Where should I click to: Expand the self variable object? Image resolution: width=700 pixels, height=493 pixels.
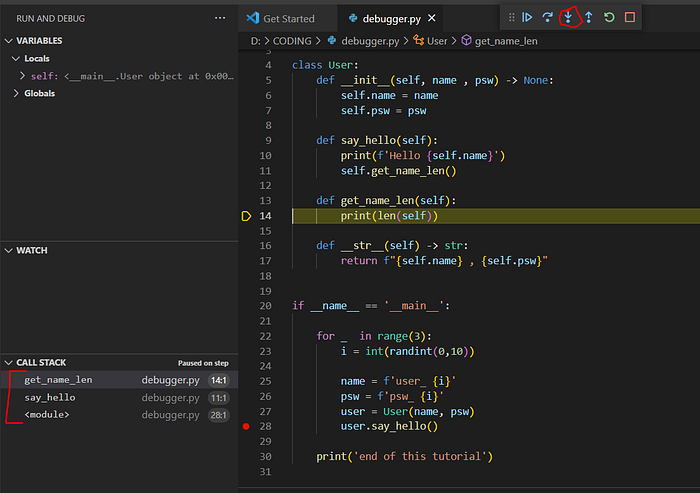22,76
